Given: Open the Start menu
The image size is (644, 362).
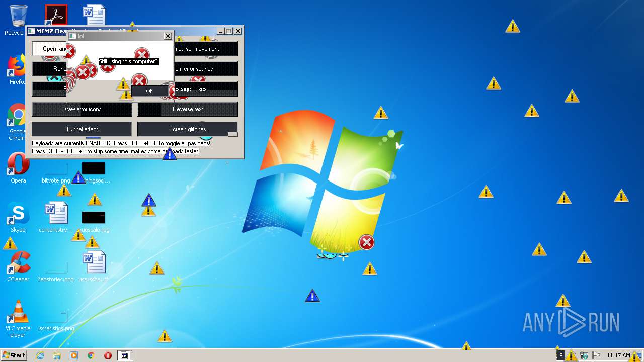Looking at the screenshot, I should coord(14,355).
